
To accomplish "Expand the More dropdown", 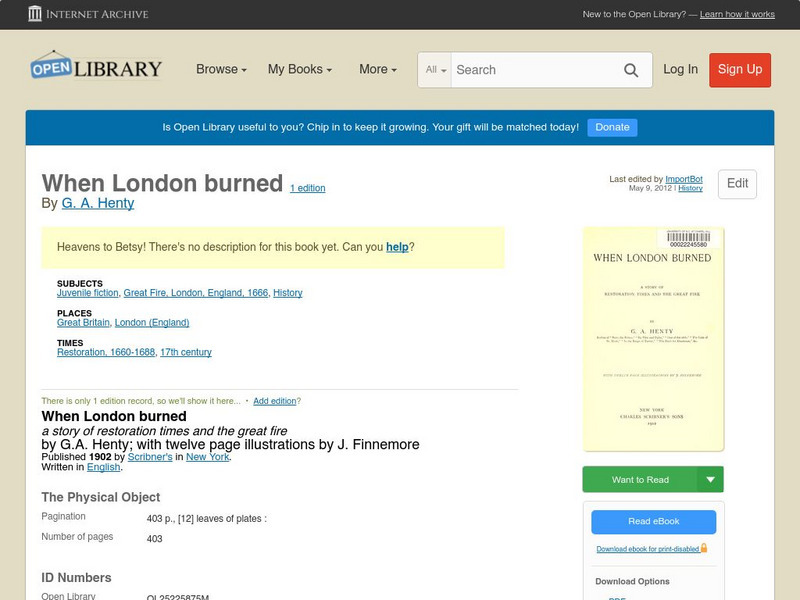I will click(x=376, y=70).
